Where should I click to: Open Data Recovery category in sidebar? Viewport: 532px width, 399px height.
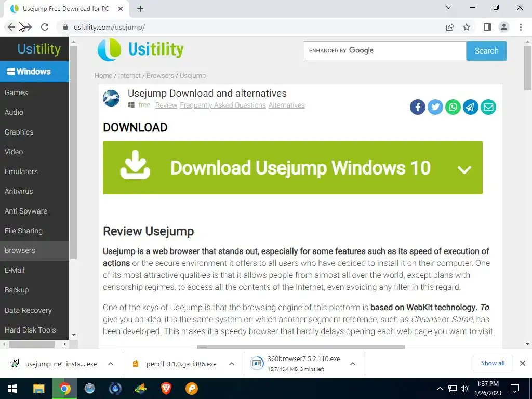coord(34,310)
